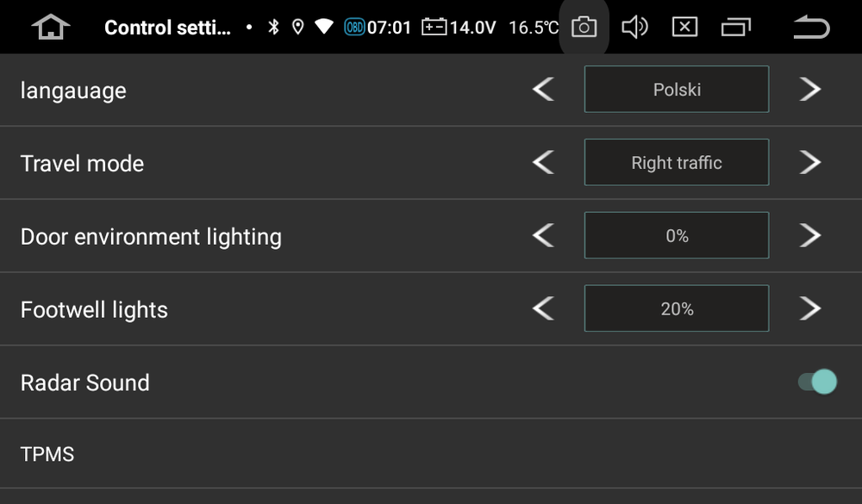Tap the speaker volume icon
Image resolution: width=862 pixels, height=504 pixels.
635,27
